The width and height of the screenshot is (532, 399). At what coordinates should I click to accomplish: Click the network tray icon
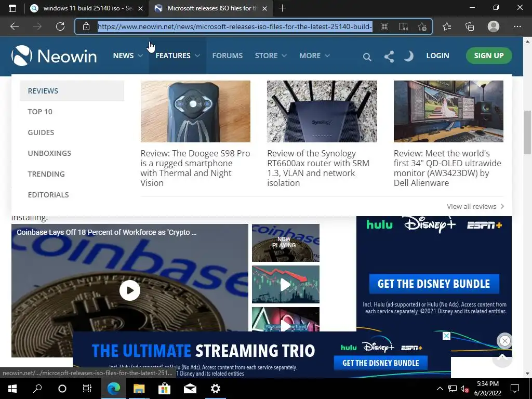point(453,389)
